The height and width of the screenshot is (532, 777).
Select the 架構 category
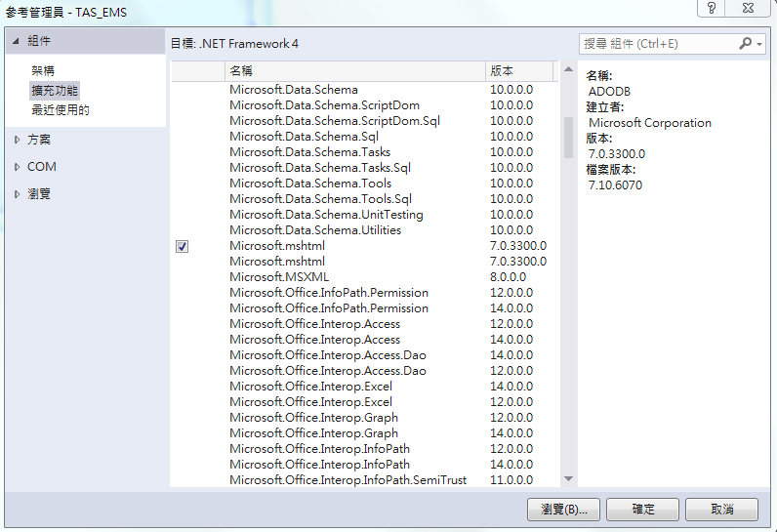[43, 71]
